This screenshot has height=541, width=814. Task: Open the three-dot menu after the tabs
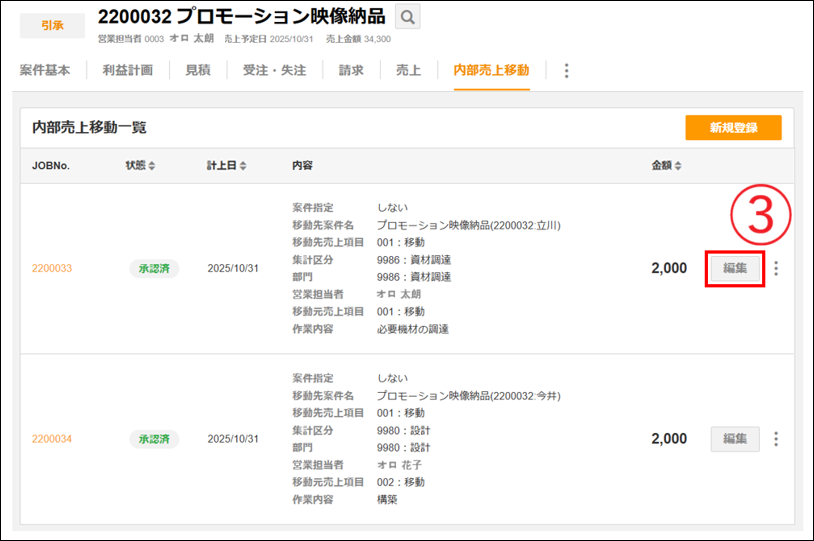click(566, 71)
